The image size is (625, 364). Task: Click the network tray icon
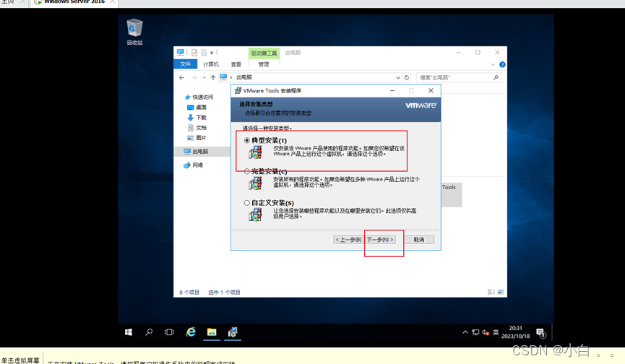tap(475, 332)
